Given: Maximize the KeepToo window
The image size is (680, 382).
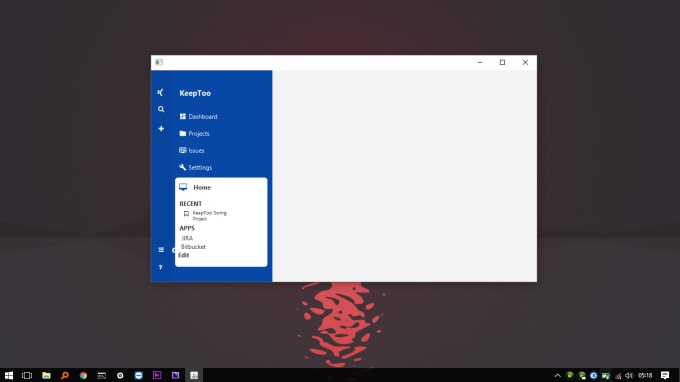Looking at the screenshot, I should [502, 62].
